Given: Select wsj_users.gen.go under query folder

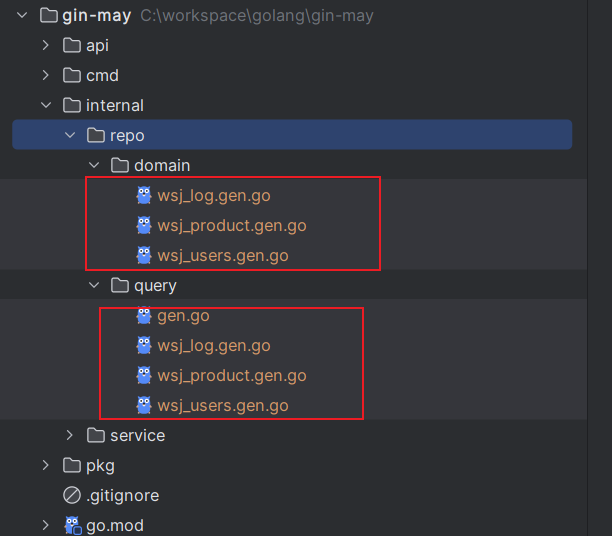Looking at the screenshot, I should (222, 406).
